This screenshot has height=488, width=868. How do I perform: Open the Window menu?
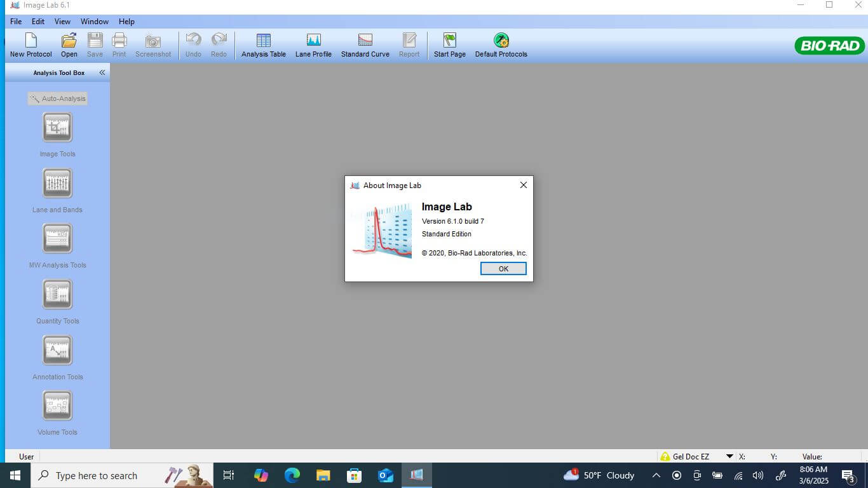coord(95,22)
